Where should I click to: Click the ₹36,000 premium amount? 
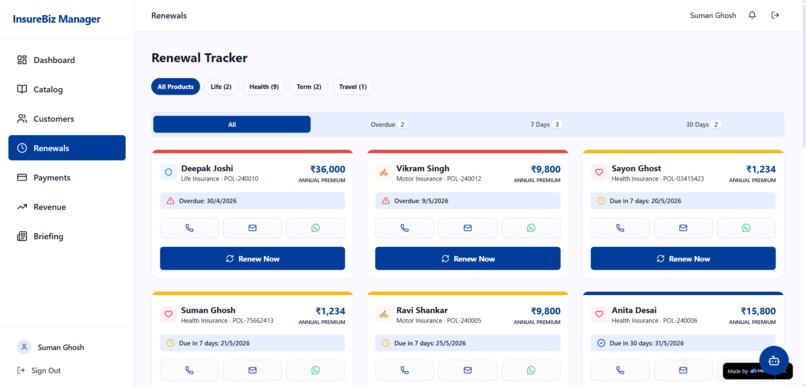click(x=327, y=169)
